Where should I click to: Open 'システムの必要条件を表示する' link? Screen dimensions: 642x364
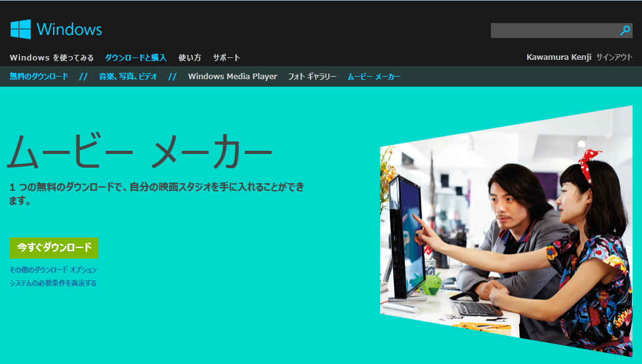tap(53, 283)
